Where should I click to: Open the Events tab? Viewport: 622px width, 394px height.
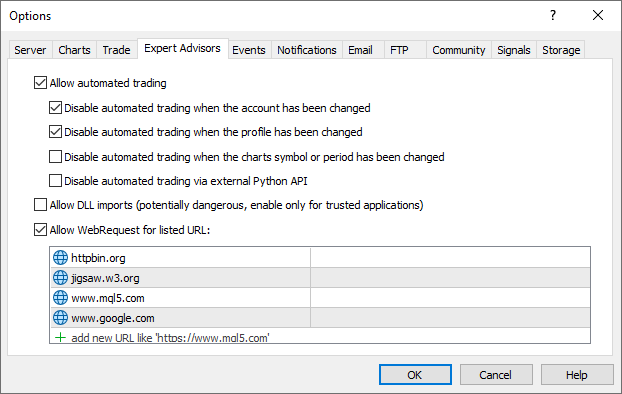point(249,50)
